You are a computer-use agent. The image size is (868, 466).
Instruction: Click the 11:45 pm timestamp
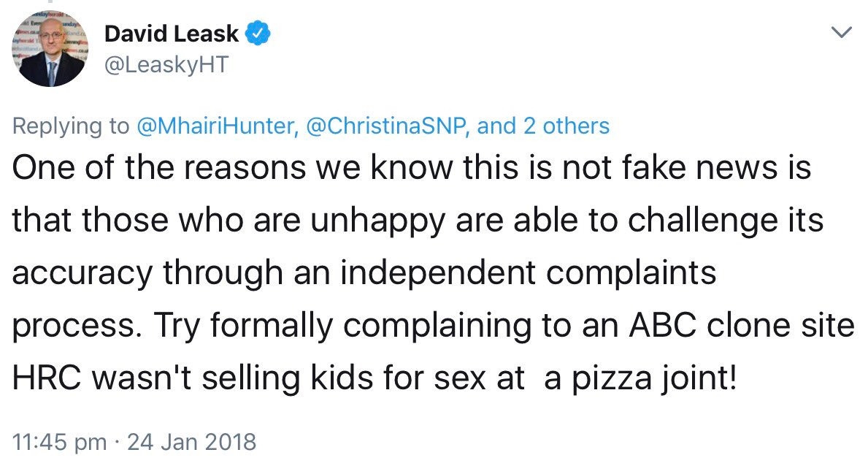coord(59,442)
